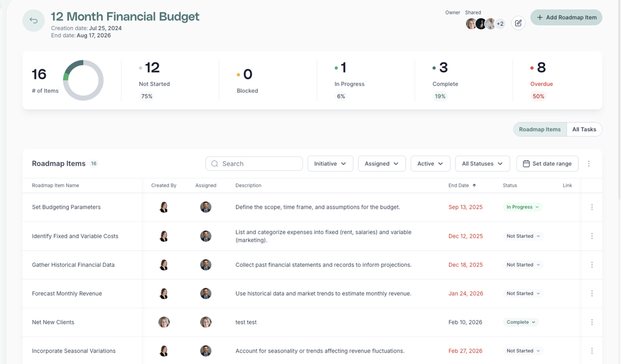Click the Not Started stat label

154,84
